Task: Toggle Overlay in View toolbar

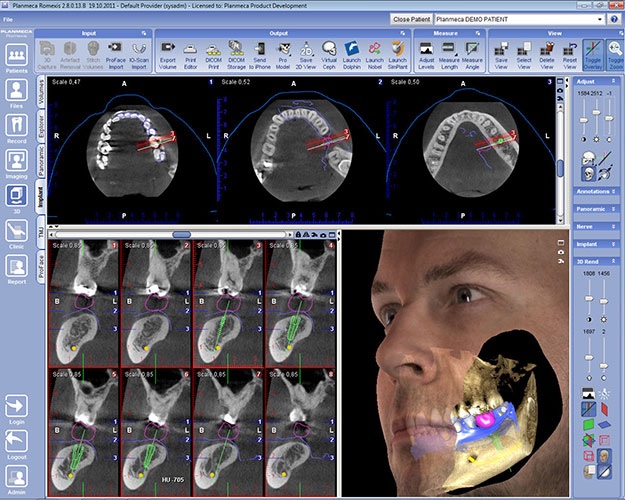Action: 593,53
